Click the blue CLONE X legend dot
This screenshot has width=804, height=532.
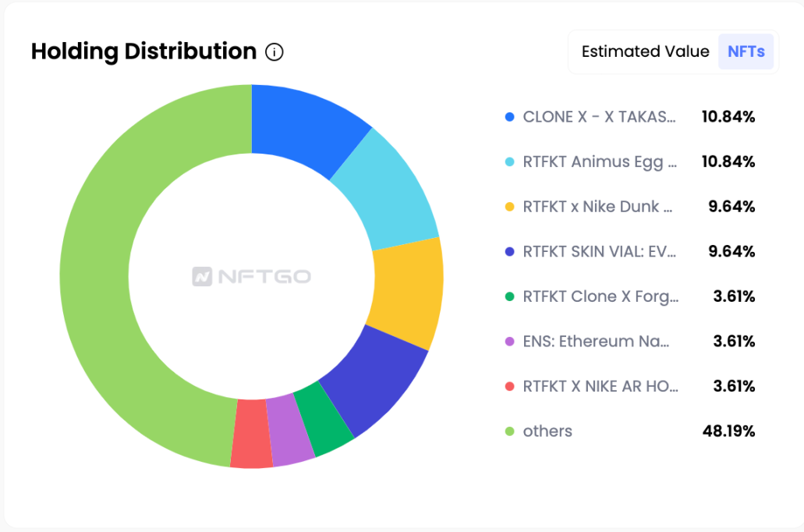point(510,117)
